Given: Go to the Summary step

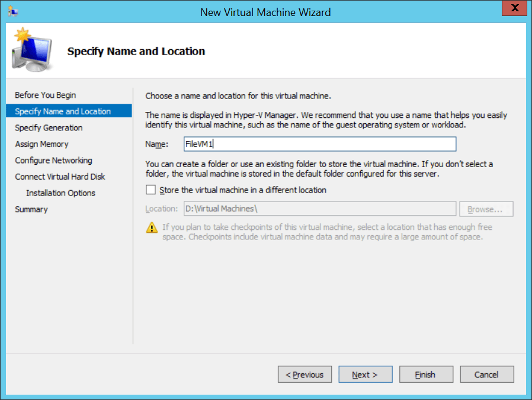Looking at the screenshot, I should coord(31,209).
